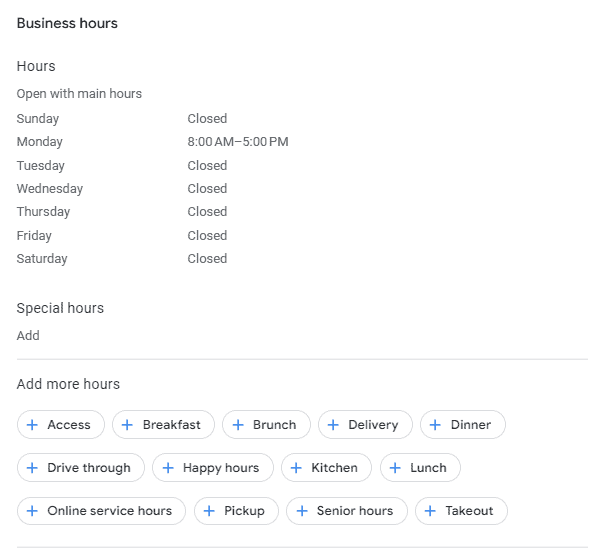
Task: Add Kitchen hours chip
Action: 326,468
